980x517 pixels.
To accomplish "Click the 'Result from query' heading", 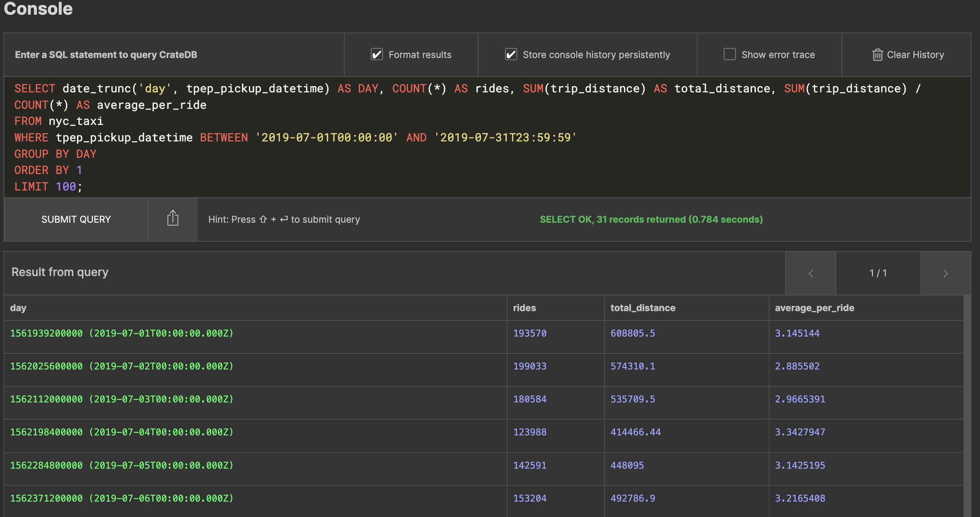I will click(60, 272).
